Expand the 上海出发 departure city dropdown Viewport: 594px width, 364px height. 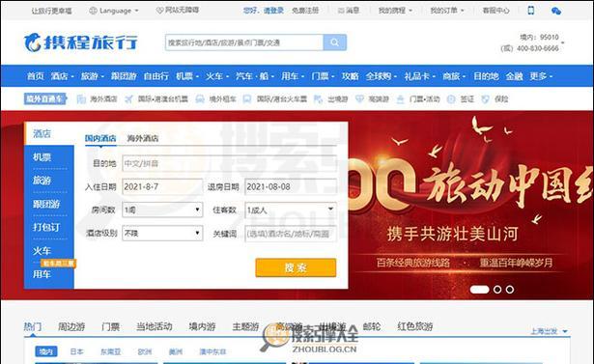tap(549, 331)
